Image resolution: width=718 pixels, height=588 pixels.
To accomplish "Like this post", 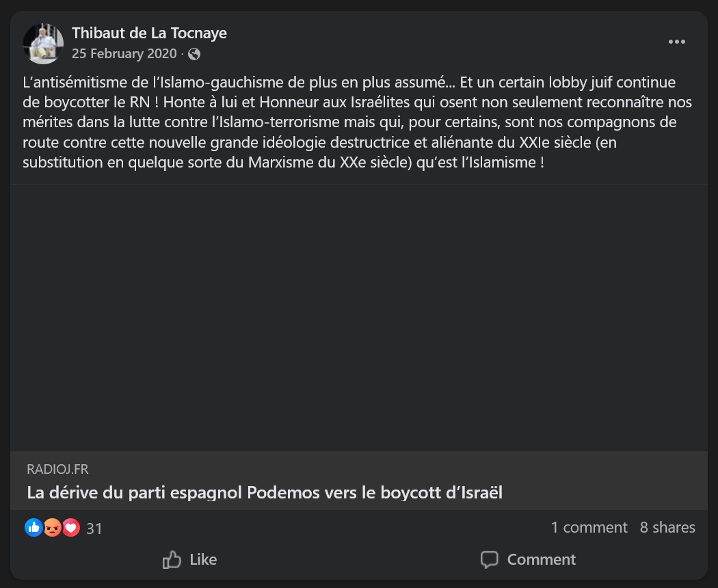I will click(x=189, y=559).
